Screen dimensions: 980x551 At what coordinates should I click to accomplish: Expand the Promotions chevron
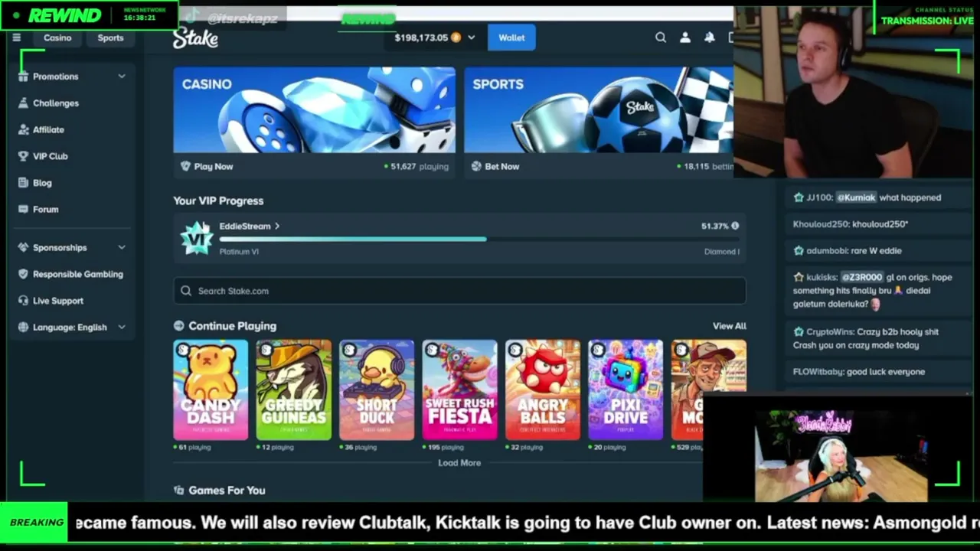coord(122,77)
